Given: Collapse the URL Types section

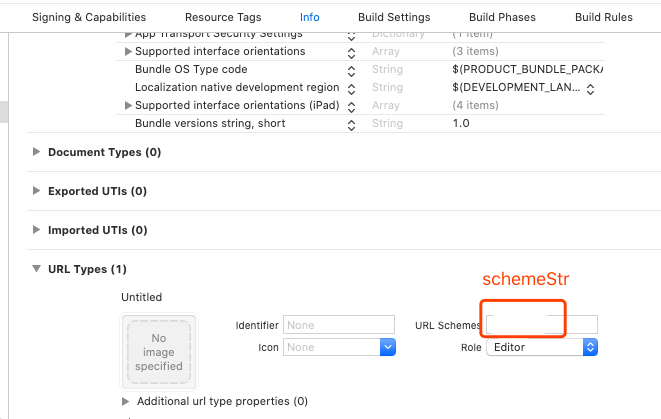Looking at the screenshot, I should tap(37, 269).
